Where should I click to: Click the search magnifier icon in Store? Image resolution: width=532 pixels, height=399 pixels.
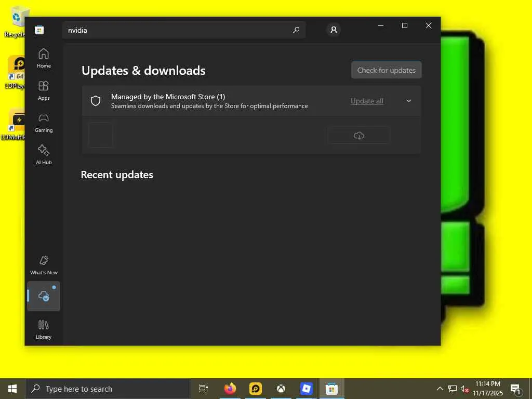coord(296,30)
